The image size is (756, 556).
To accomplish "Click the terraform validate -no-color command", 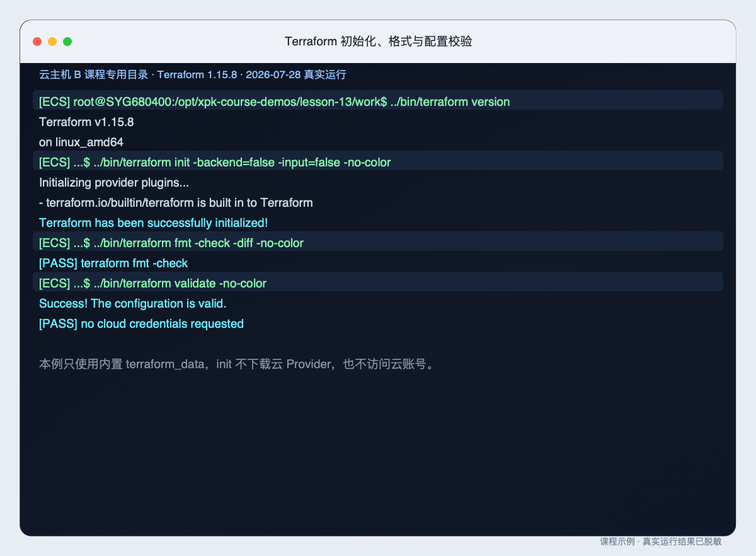I will pos(378,283).
